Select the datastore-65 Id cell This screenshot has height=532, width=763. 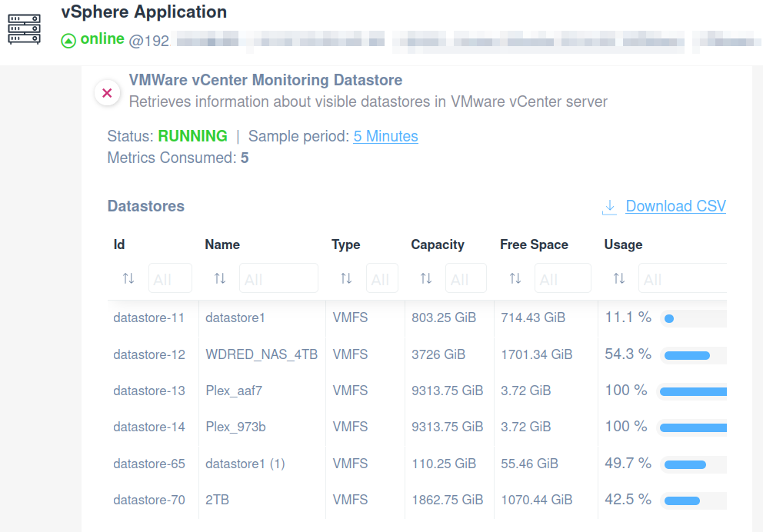[149, 464]
